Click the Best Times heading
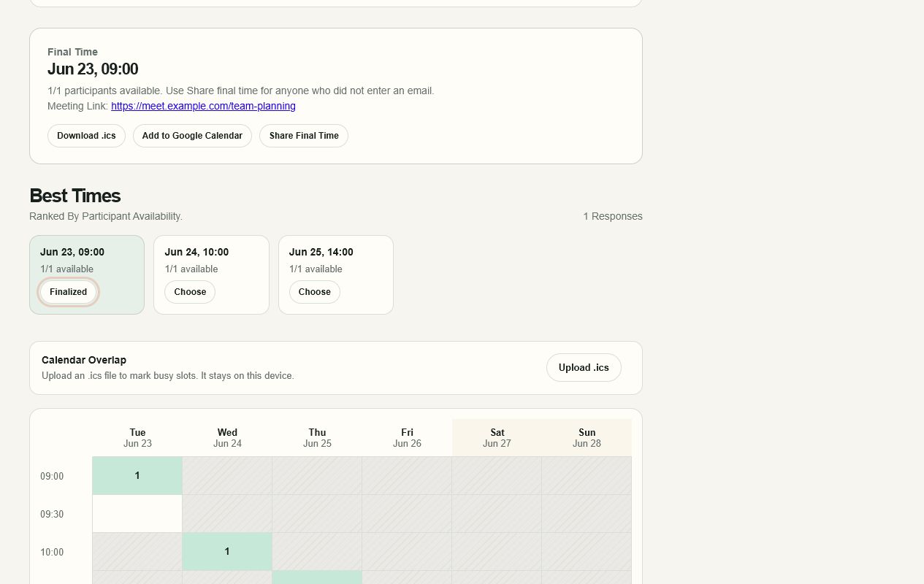This screenshot has height=584, width=924. (x=75, y=196)
